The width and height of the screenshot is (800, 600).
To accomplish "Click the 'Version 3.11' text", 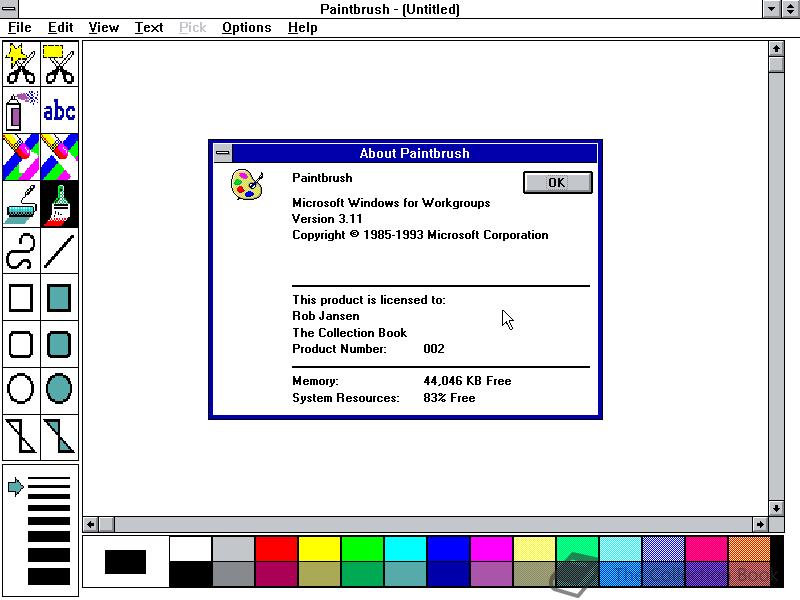I will point(327,219).
